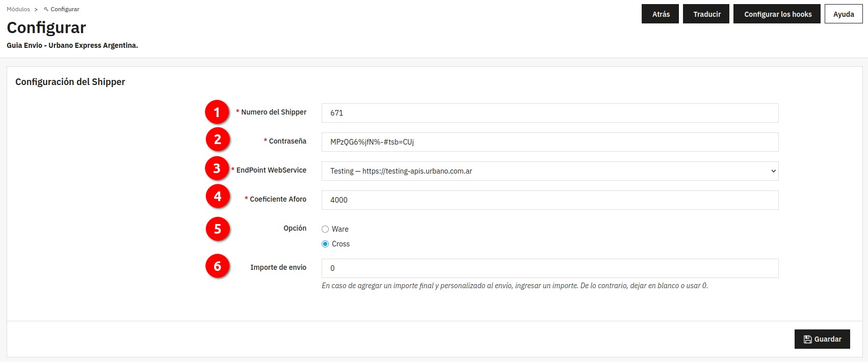Edit the Coeficiente Aforo field
868x362 pixels.
coord(549,200)
